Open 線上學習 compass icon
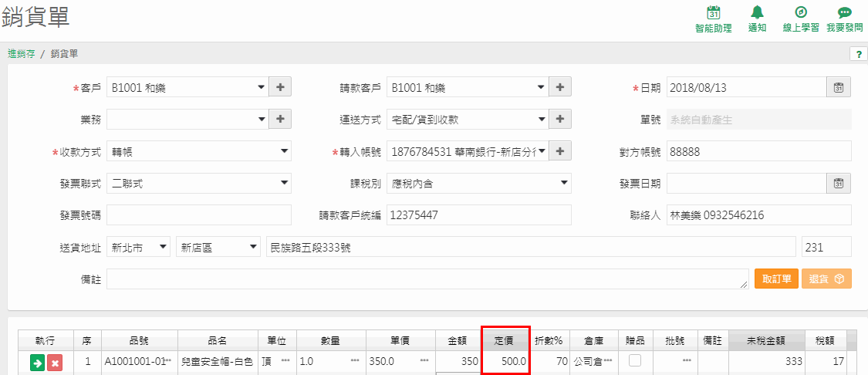 [800, 12]
